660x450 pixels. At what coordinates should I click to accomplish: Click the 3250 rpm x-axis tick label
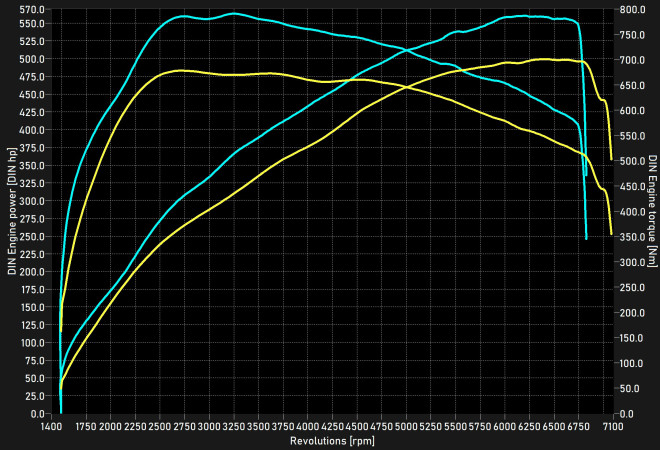233,426
